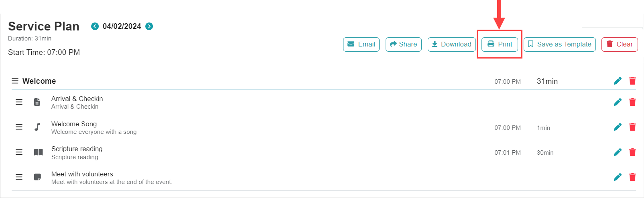644x198 pixels.
Task: Edit the Arrival & Checkin item
Action: point(618,102)
